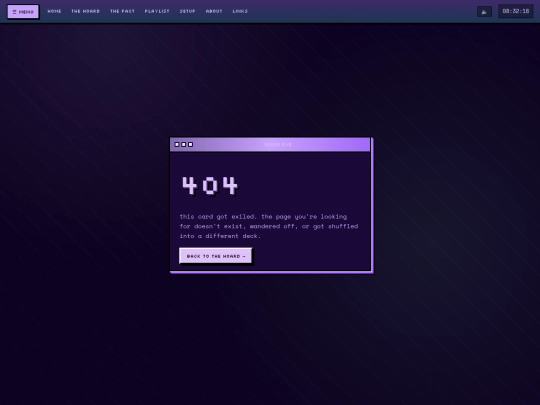The width and height of the screenshot is (540, 405).
Task: Visit the About nav link
Action: pyautogui.click(x=214, y=11)
